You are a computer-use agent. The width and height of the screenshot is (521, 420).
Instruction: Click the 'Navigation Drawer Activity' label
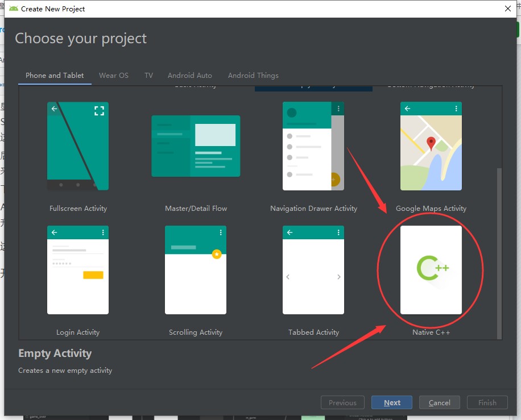tap(313, 209)
